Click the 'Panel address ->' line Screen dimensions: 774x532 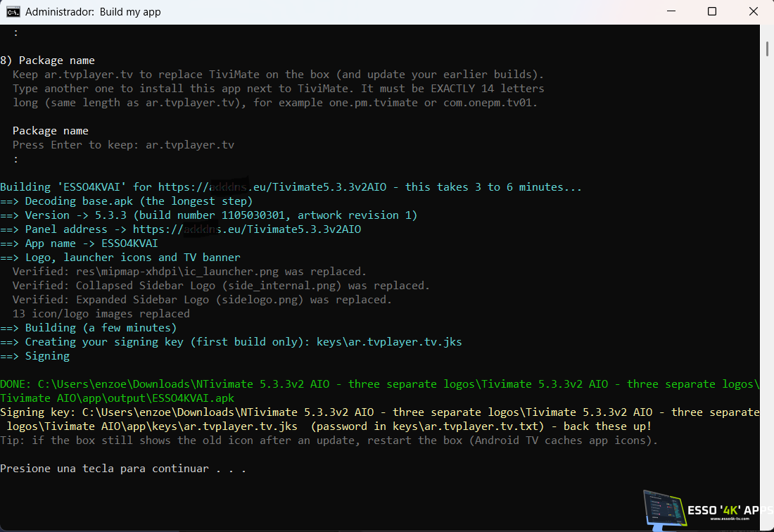click(x=181, y=229)
